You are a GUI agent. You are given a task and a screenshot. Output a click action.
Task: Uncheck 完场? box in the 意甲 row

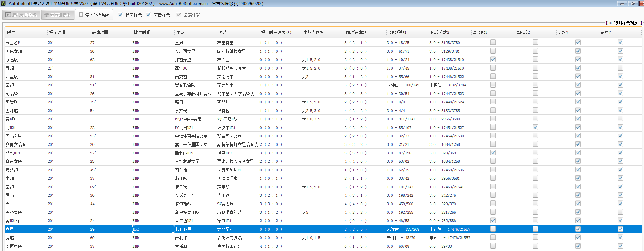578,229
